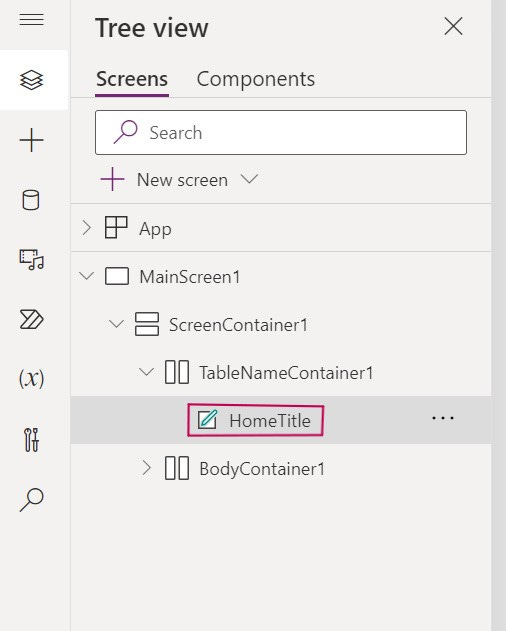Expand the BodyContainer1 chevron
The height and width of the screenshot is (631, 506).
[x=147, y=468]
